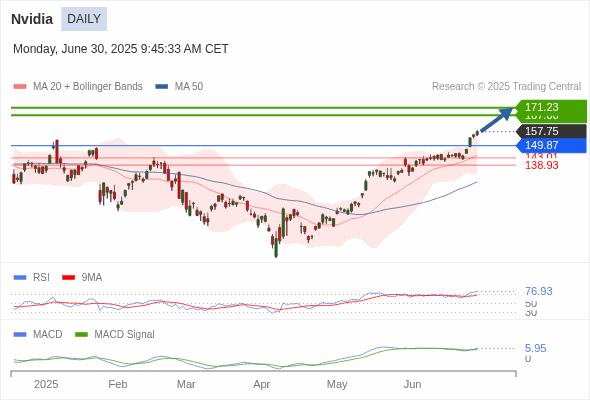Click the 5.95 MACD value label
590x400 pixels.
(x=535, y=348)
